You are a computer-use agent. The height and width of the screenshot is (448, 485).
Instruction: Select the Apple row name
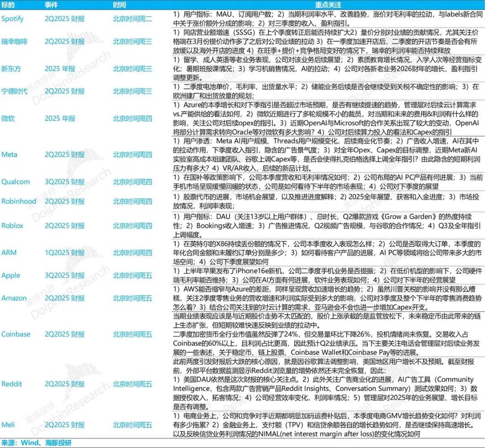[10, 276]
